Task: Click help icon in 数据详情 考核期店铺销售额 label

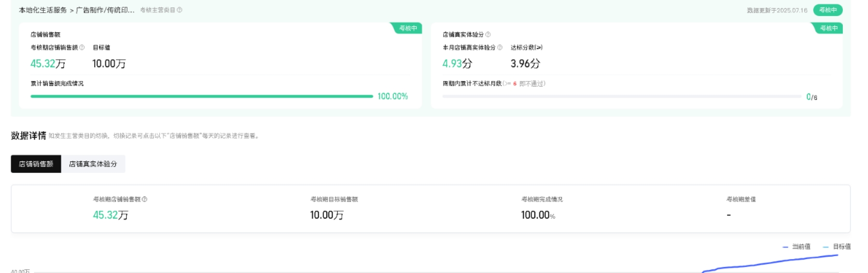Action: pyautogui.click(x=145, y=199)
